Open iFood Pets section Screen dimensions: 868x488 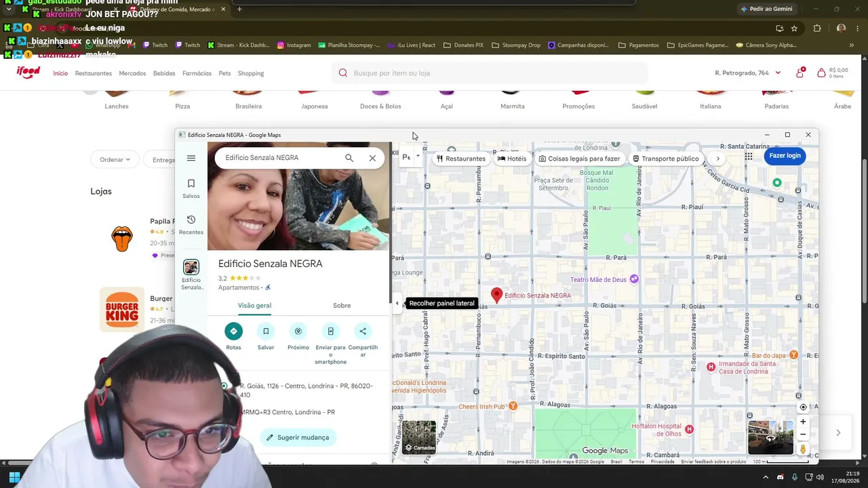(224, 73)
